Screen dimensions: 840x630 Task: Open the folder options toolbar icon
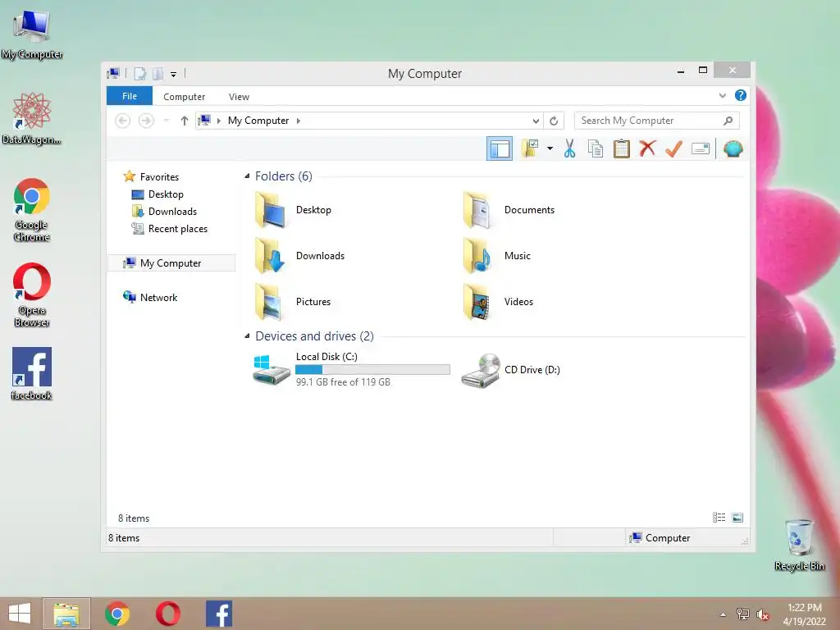coord(530,148)
